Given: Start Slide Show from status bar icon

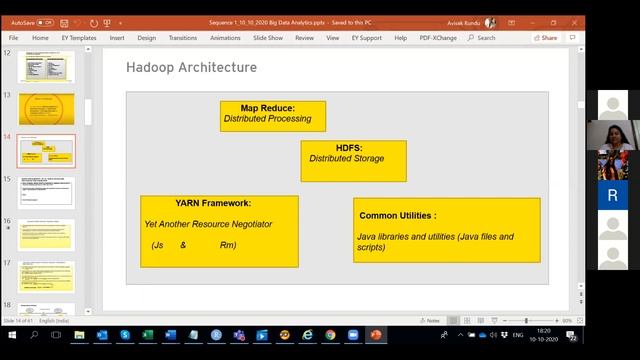Looking at the screenshot, I should click(494, 321).
